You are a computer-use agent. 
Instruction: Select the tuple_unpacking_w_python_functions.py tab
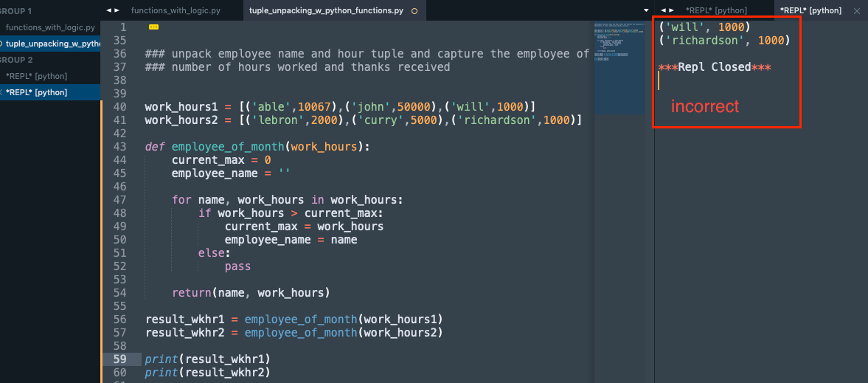pos(326,10)
